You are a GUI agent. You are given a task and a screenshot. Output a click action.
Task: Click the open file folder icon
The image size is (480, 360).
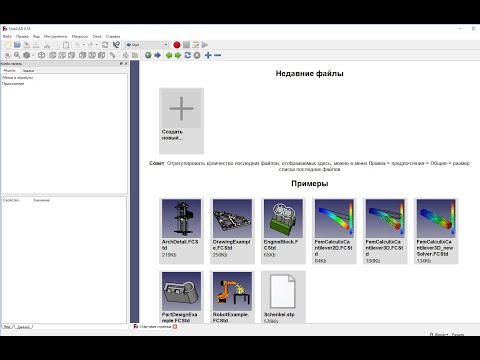17,45
